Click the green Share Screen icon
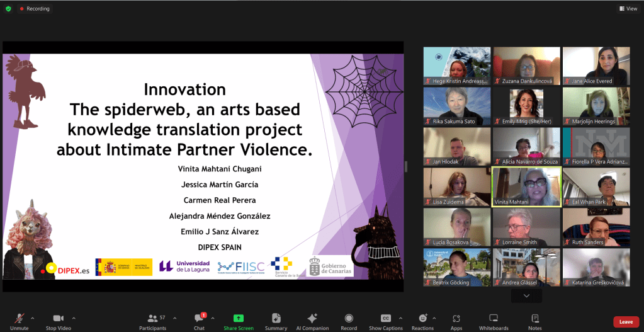The height and width of the screenshot is (332, 644). point(238,319)
